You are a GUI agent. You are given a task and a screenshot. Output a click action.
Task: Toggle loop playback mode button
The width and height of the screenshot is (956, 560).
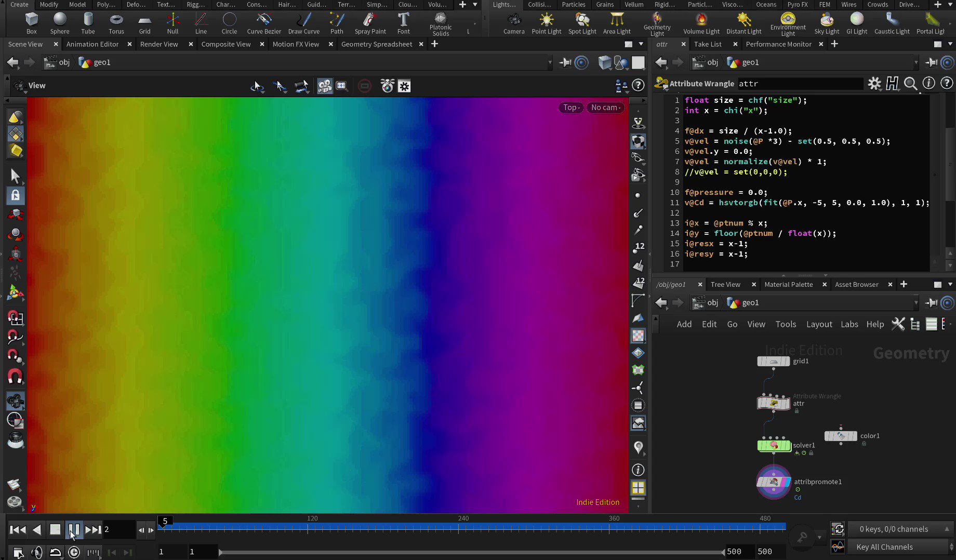pyautogui.click(x=55, y=552)
